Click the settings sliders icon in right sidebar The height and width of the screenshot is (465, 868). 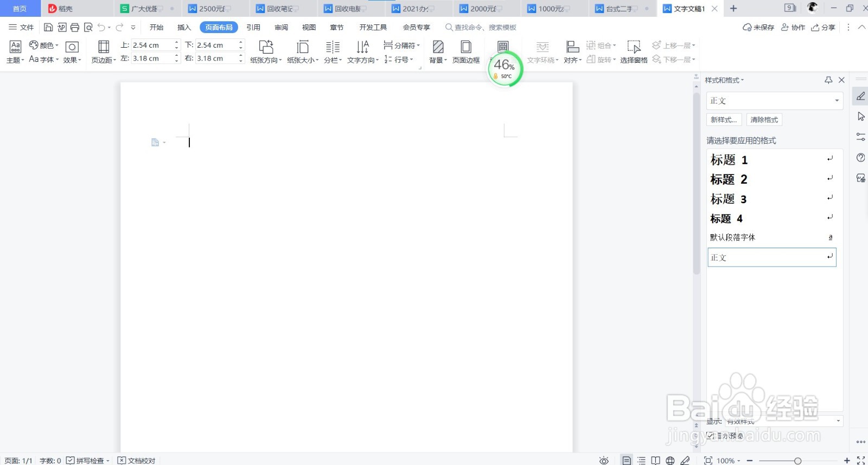[x=860, y=137]
